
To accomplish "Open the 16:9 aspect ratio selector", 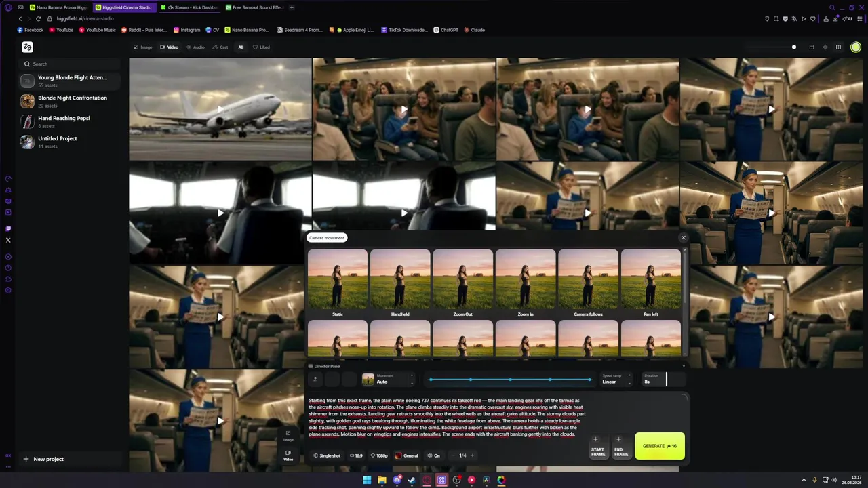I will pyautogui.click(x=356, y=455).
